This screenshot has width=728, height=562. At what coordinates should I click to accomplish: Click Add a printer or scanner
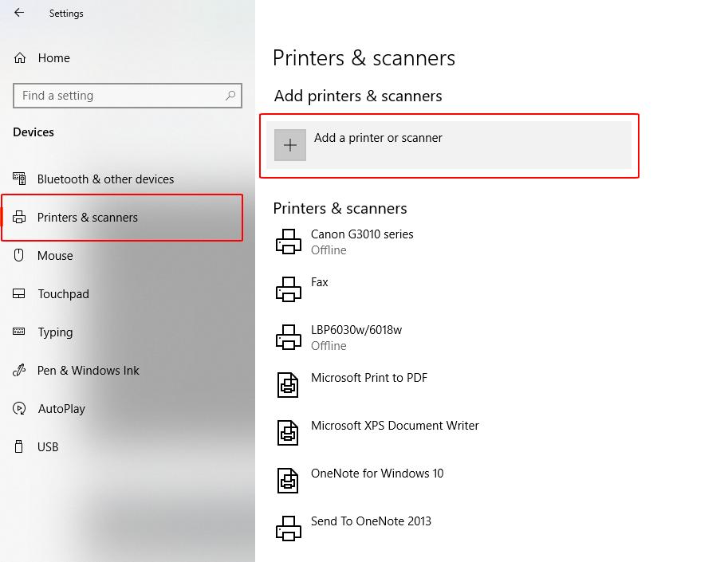coord(449,145)
